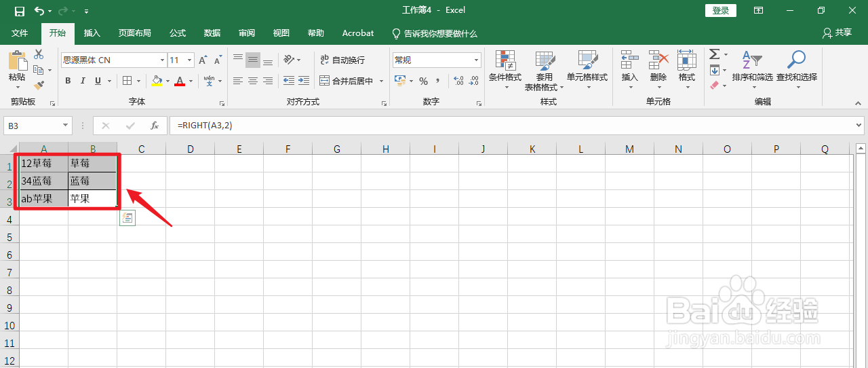
Task: Open 排序和筛选 sort and filter
Action: point(752,71)
